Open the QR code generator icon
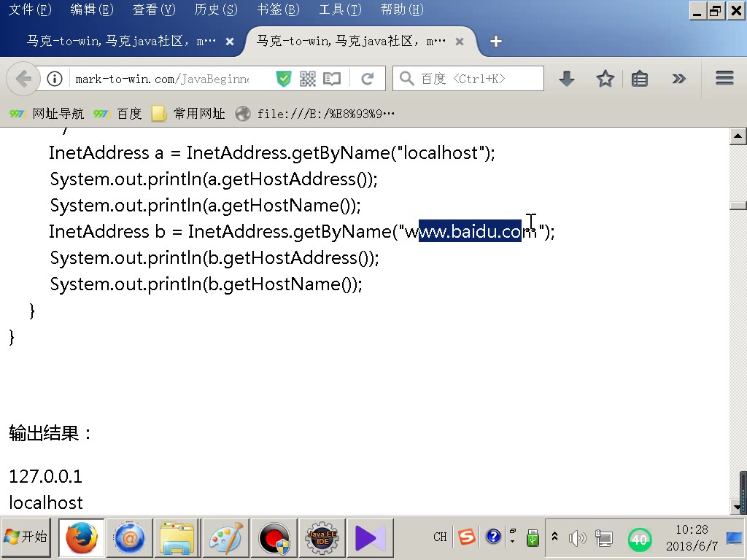Screen dimensions: 747x560 coord(307,78)
